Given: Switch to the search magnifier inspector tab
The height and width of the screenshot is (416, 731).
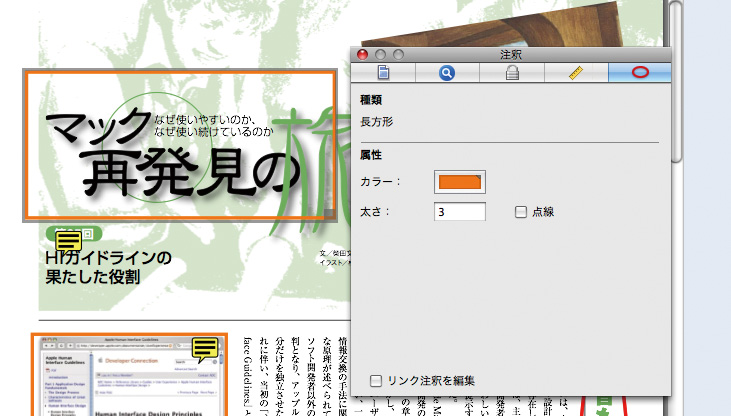Looking at the screenshot, I should [447, 73].
